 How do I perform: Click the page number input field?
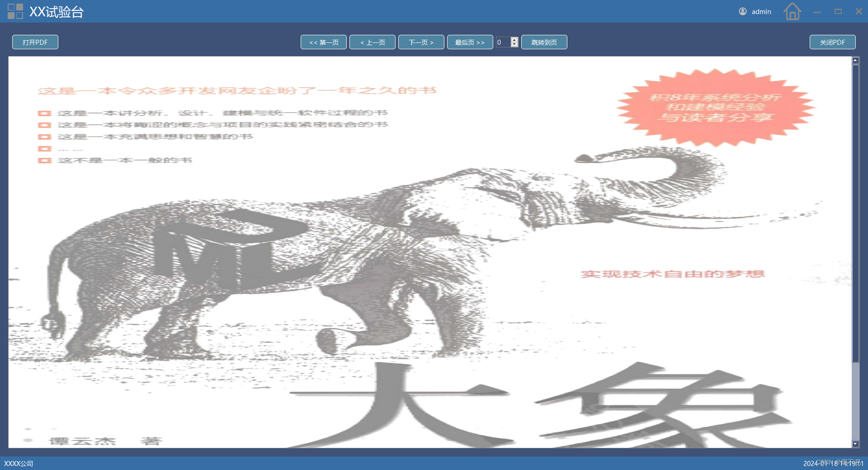click(x=503, y=42)
